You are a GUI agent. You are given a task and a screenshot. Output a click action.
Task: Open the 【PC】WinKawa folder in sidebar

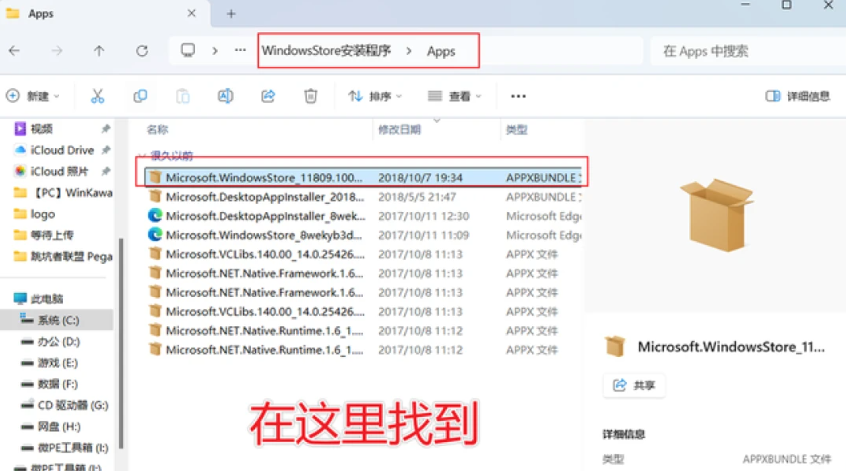click(63, 193)
